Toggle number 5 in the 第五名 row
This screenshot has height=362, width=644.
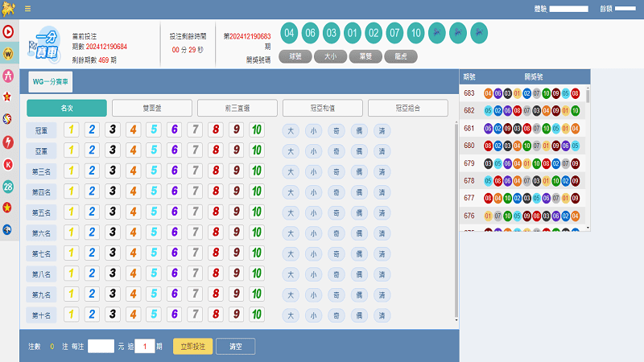tap(153, 212)
